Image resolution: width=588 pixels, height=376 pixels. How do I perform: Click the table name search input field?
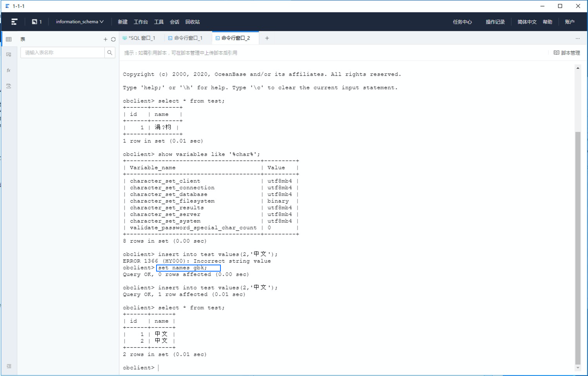point(62,52)
